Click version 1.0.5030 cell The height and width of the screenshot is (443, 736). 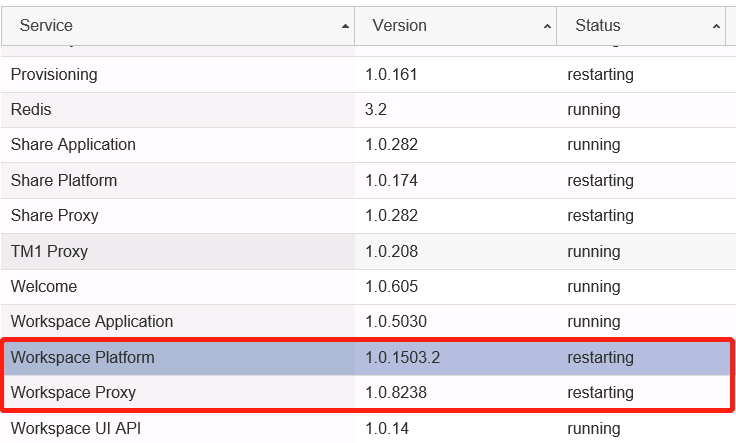(396, 322)
